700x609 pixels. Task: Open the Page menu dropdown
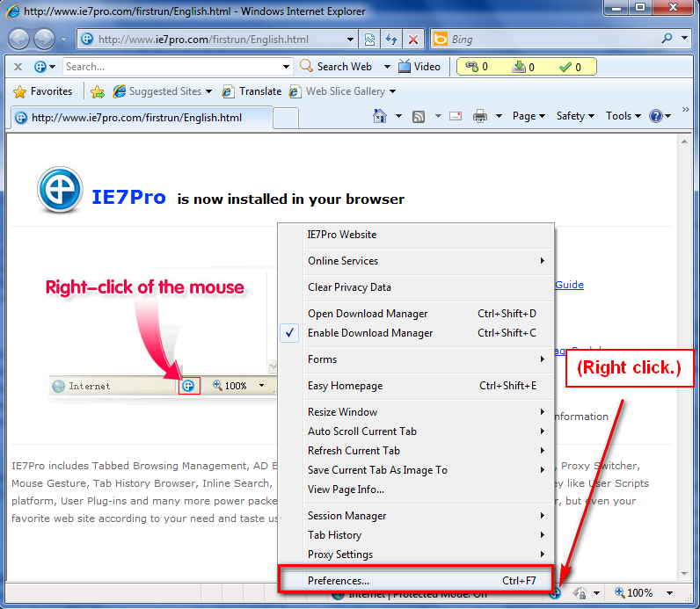[x=529, y=117]
